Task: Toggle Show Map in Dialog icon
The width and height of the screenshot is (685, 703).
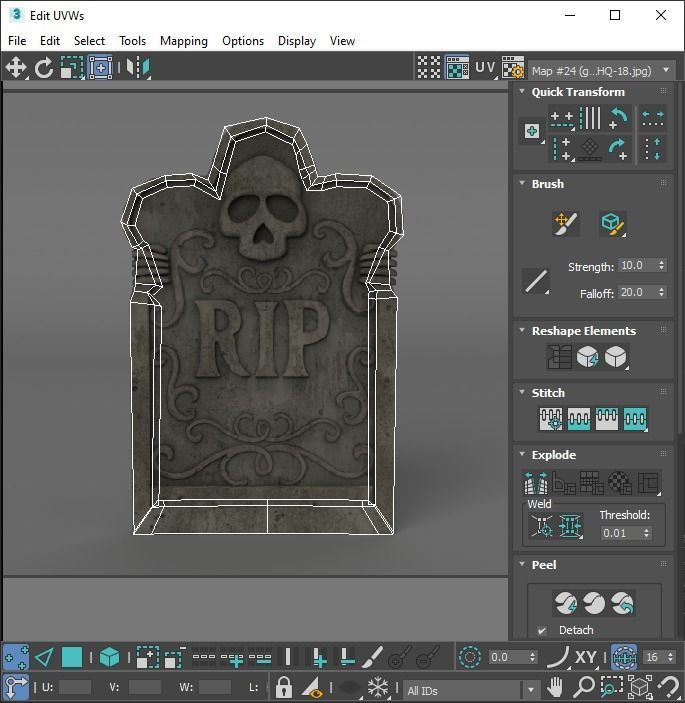Action: click(x=457, y=68)
